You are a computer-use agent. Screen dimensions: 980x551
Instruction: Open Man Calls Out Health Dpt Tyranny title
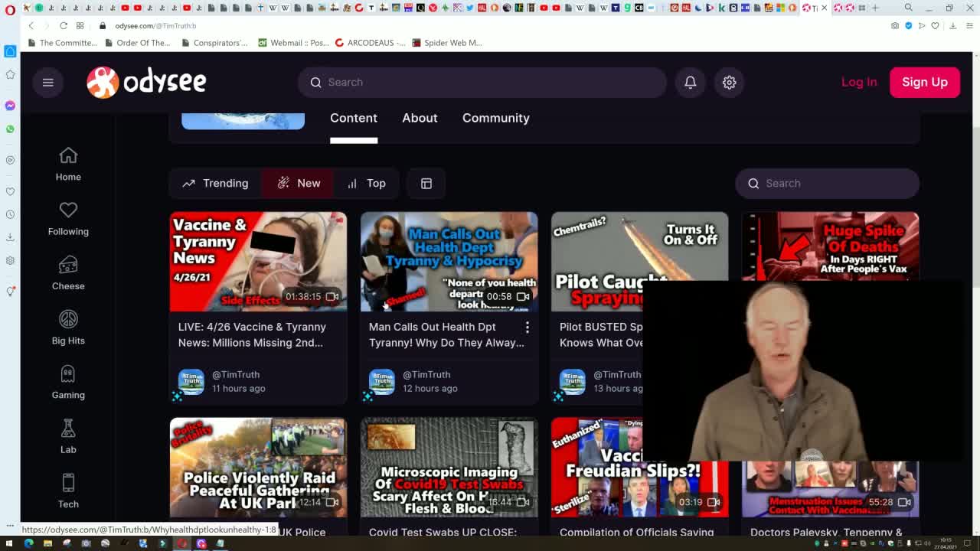click(446, 334)
